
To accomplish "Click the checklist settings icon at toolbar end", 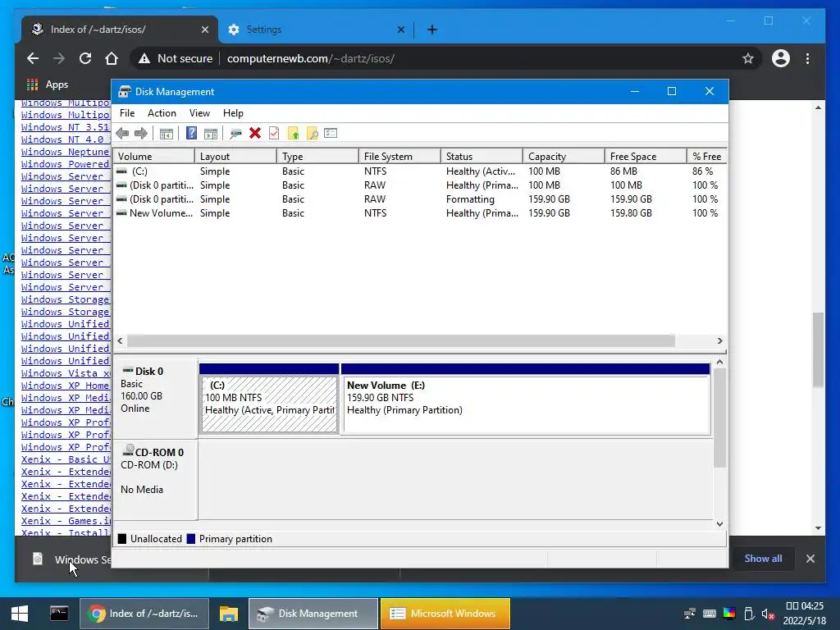I will 331,134.
